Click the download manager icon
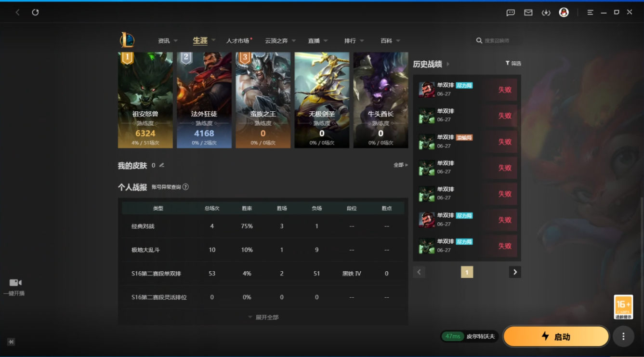644x357 pixels. (x=546, y=13)
